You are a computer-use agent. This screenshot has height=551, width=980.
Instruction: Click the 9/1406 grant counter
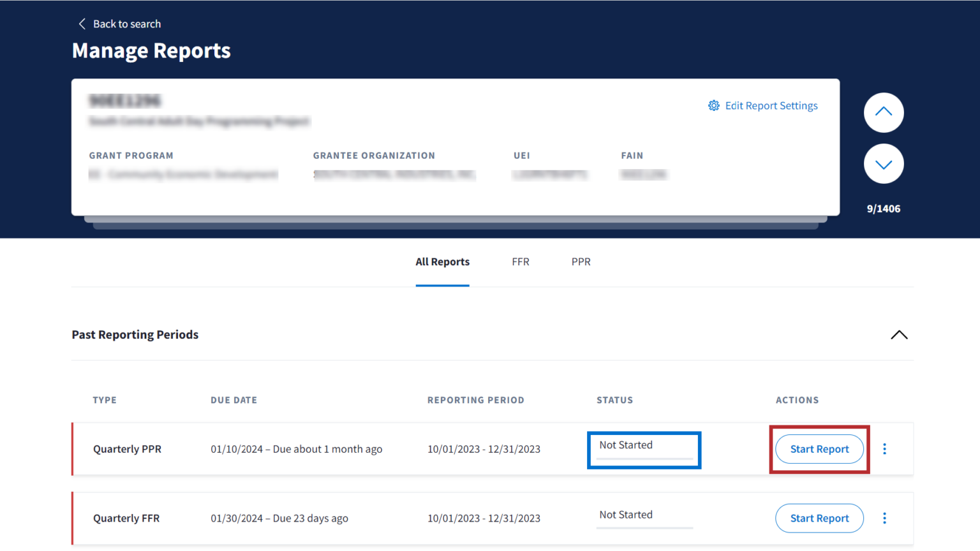(x=883, y=209)
